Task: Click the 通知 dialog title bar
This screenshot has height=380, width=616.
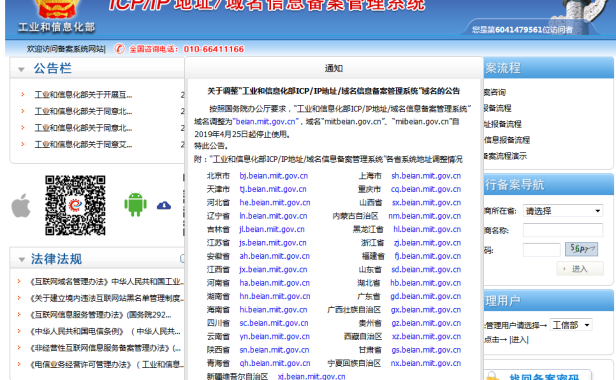Action: [x=334, y=68]
